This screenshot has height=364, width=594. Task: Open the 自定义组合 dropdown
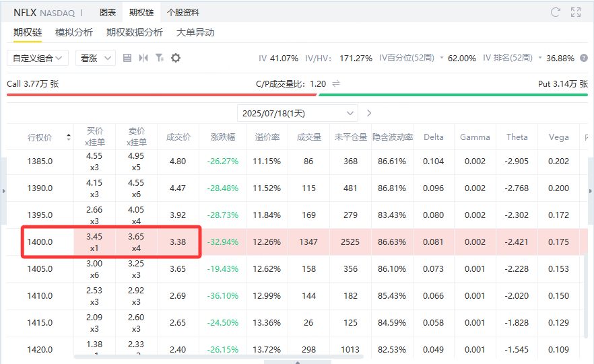pos(38,58)
